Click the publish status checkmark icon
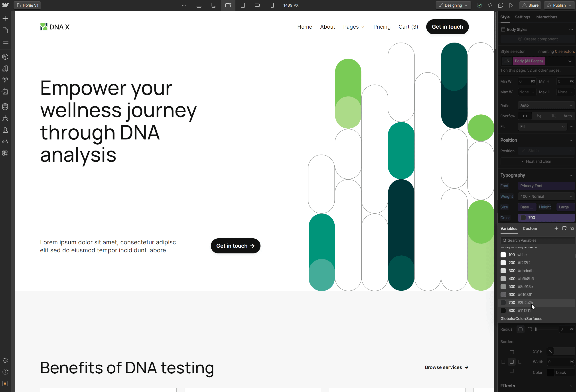Screen dimensions: 576x392 tap(479, 5)
